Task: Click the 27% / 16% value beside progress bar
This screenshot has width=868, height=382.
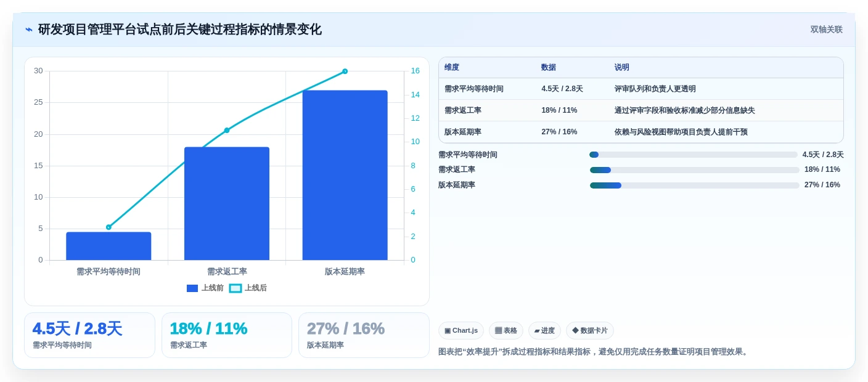Action: (822, 185)
